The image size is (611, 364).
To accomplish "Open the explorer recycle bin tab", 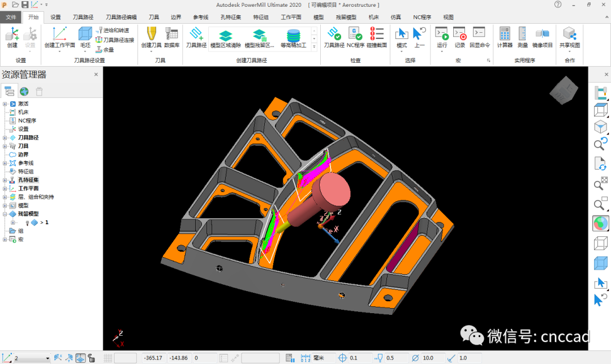I will (39, 92).
